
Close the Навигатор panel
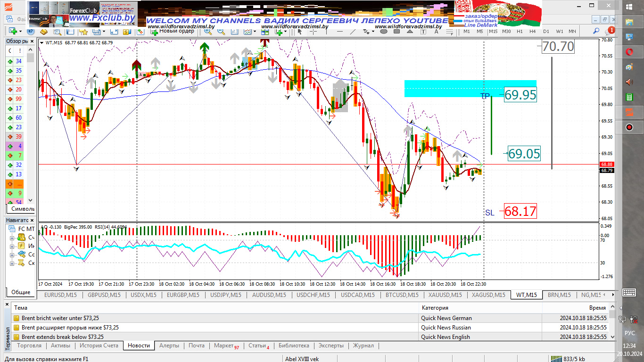click(x=32, y=220)
